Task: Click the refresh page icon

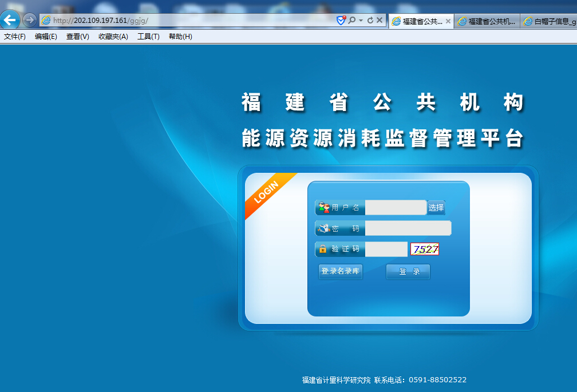Action: click(x=370, y=20)
